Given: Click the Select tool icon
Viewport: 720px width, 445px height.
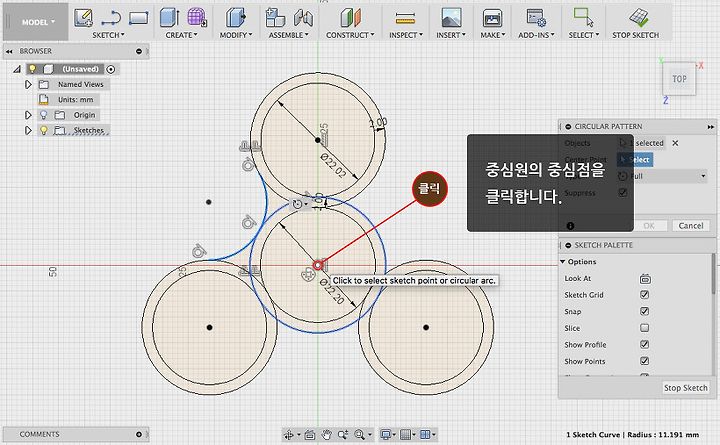Looking at the screenshot, I should (x=583, y=17).
